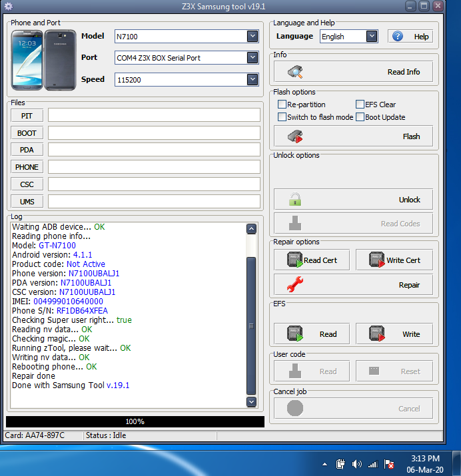Click the BOOT file button
This screenshot has width=461, height=476.
pos(27,133)
